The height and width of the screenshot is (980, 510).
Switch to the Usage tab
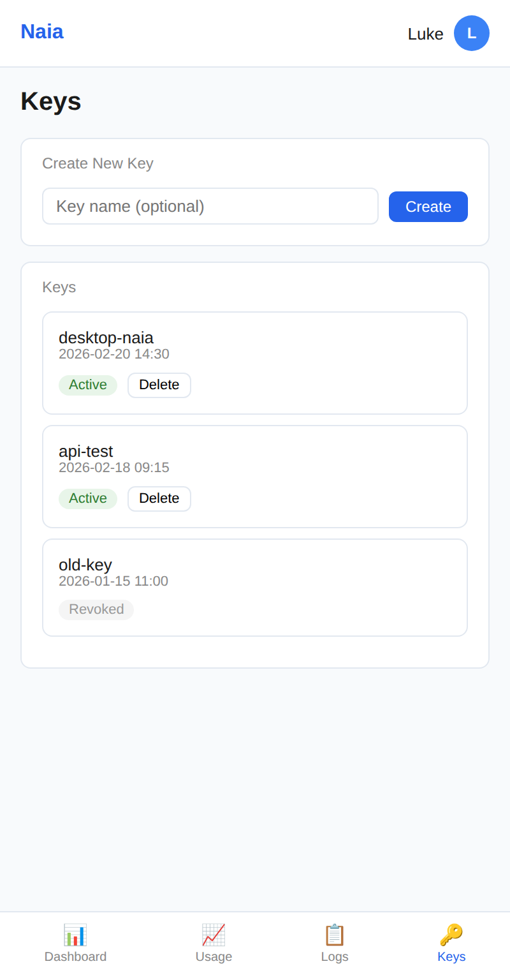point(214,956)
